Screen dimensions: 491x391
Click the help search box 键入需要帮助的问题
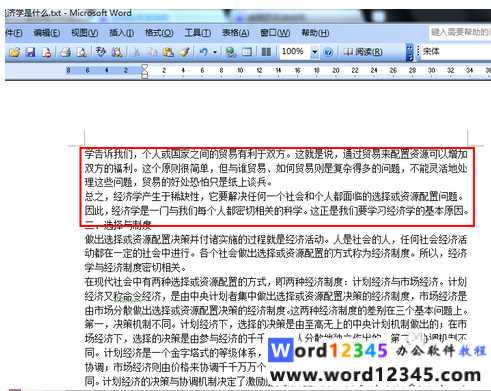pyautogui.click(x=460, y=33)
